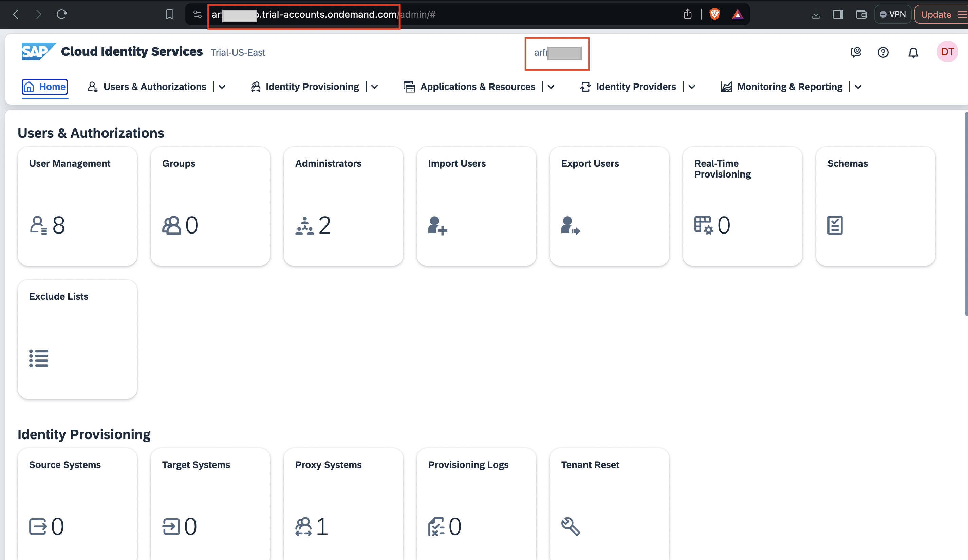Open the feedback smiley chat icon

(855, 52)
